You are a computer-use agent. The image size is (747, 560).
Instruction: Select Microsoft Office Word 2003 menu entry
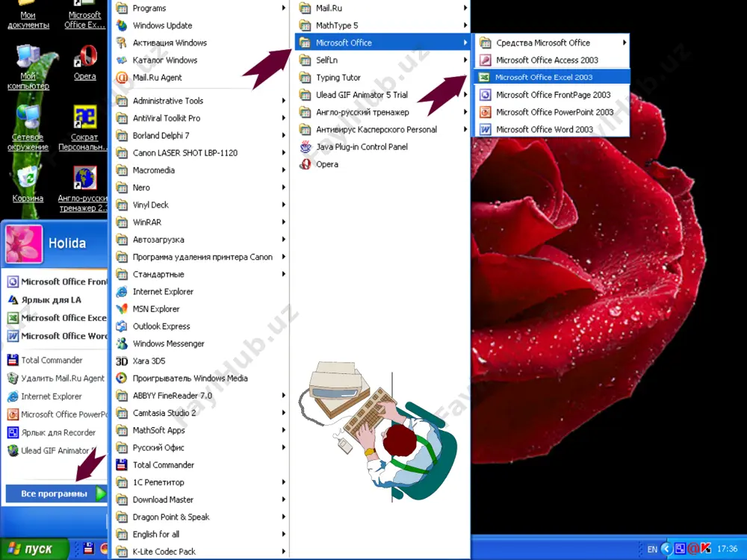point(552,129)
